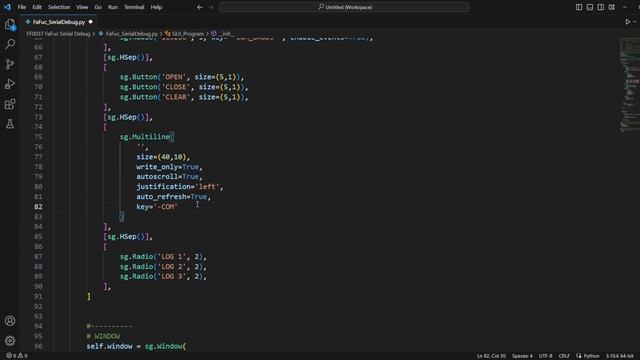Click the unsaved dot on Fafuc_SerialDebug.py tab
The image size is (640, 360).
pyautogui.click(x=91, y=22)
